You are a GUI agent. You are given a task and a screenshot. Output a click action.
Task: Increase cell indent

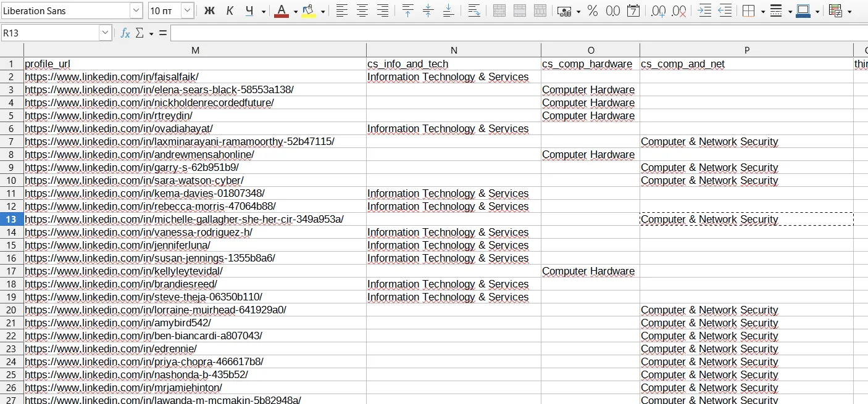(704, 10)
